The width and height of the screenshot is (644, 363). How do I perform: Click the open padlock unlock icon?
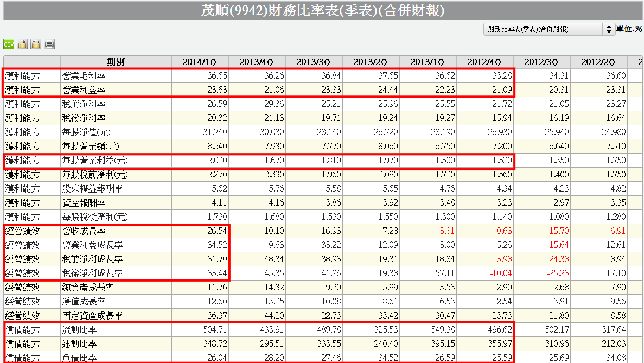click(x=36, y=44)
